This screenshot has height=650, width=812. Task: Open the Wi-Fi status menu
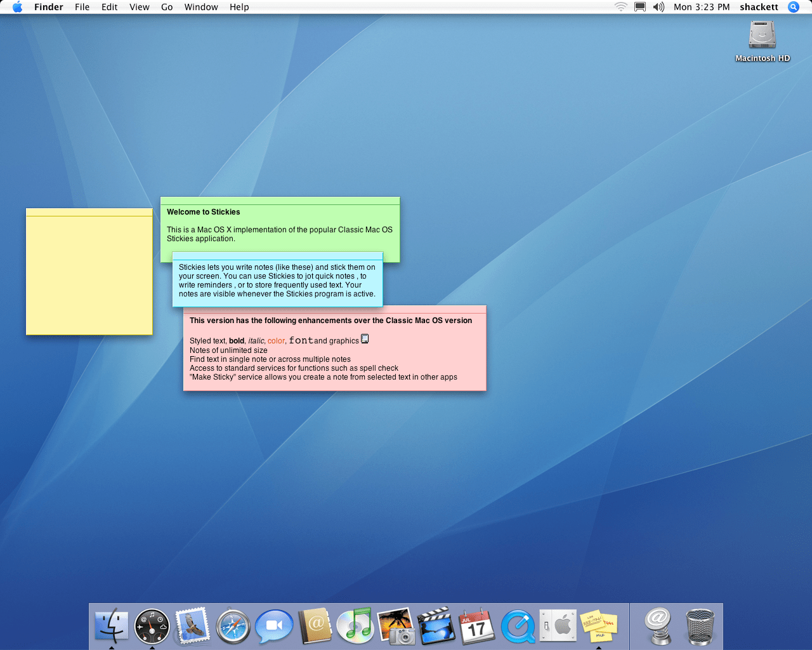[620, 7]
